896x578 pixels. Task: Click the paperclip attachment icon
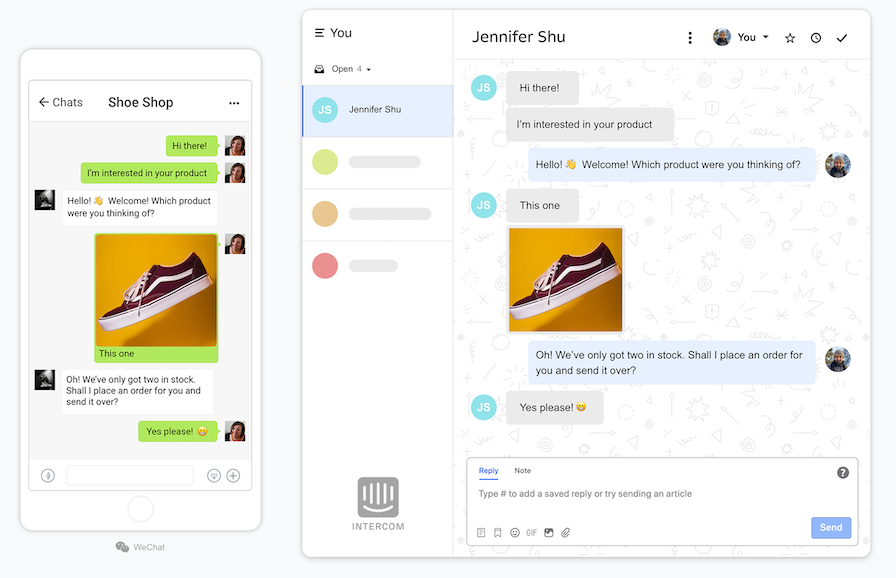pyautogui.click(x=565, y=532)
